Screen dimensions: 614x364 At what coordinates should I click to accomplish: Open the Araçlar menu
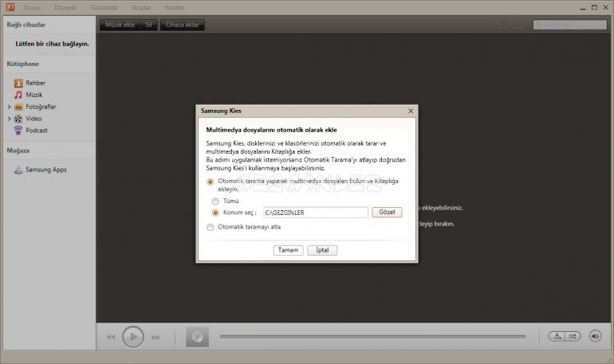point(141,7)
